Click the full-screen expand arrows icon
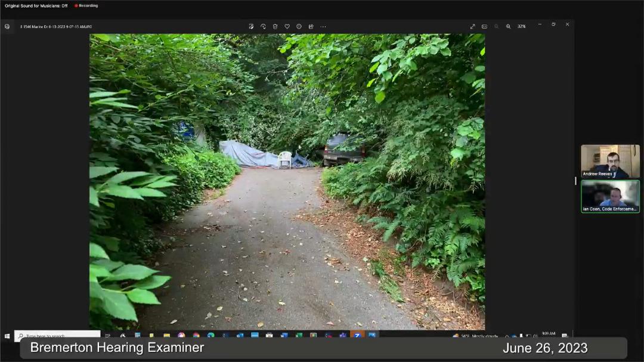644x362 pixels. point(472,26)
